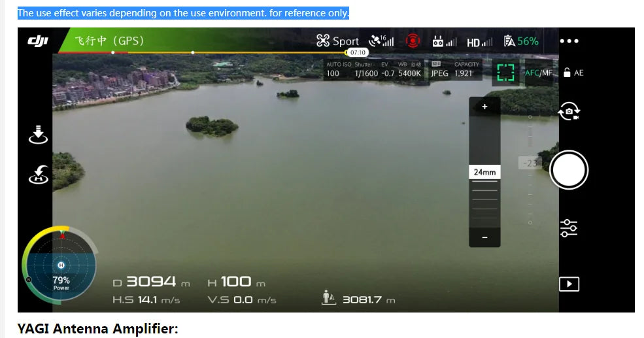The width and height of the screenshot is (644, 338).
Task: Open HD video transmission settings
Action: pos(480,42)
